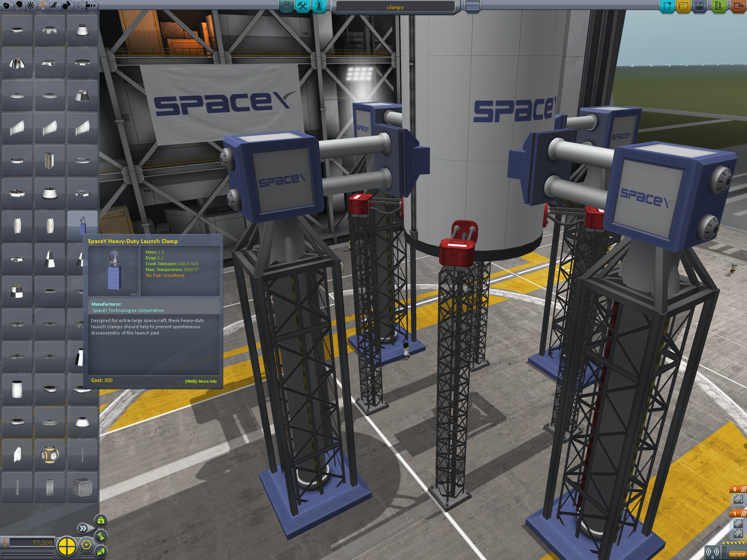Open the comms signal indicator showing 0

713,553
